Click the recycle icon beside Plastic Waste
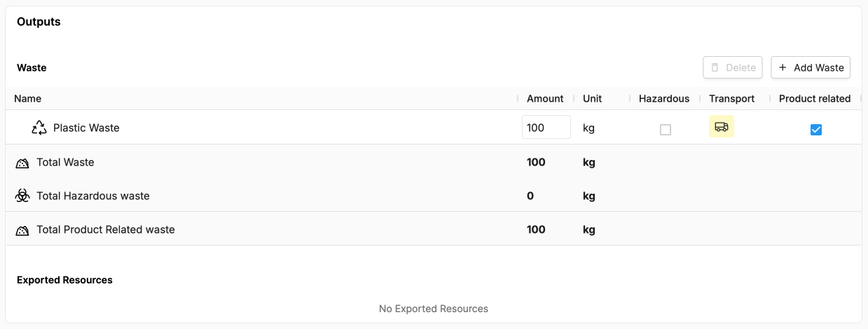The image size is (868, 329). point(39,128)
